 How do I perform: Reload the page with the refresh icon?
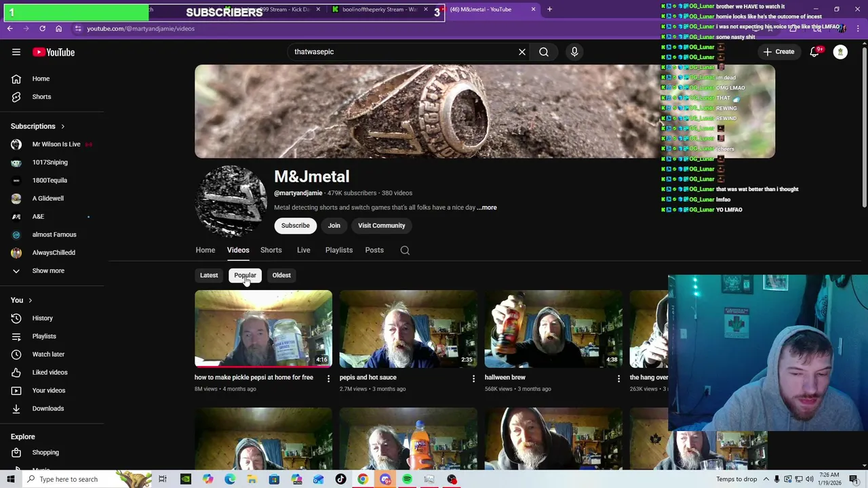tap(42, 28)
